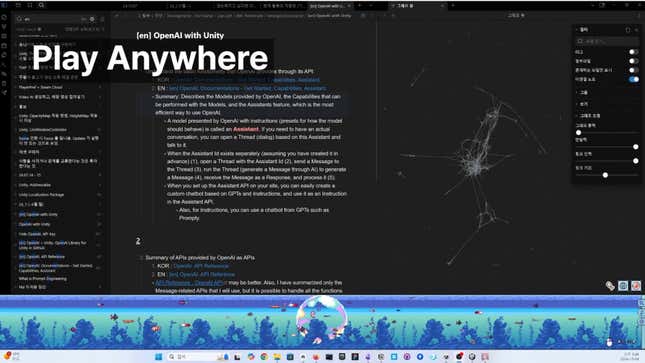Toggle the second switch in the filter panel
The image size is (645, 363).
coord(633,61)
